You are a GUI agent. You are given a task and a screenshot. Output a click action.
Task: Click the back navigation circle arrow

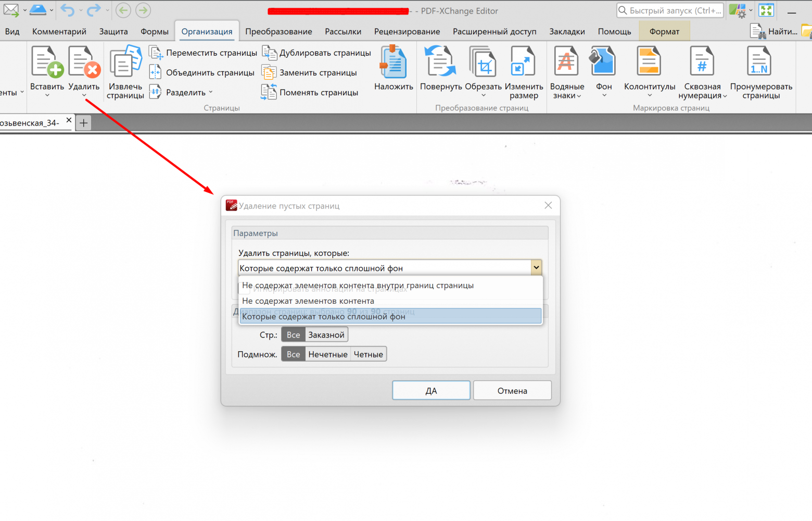coord(123,10)
